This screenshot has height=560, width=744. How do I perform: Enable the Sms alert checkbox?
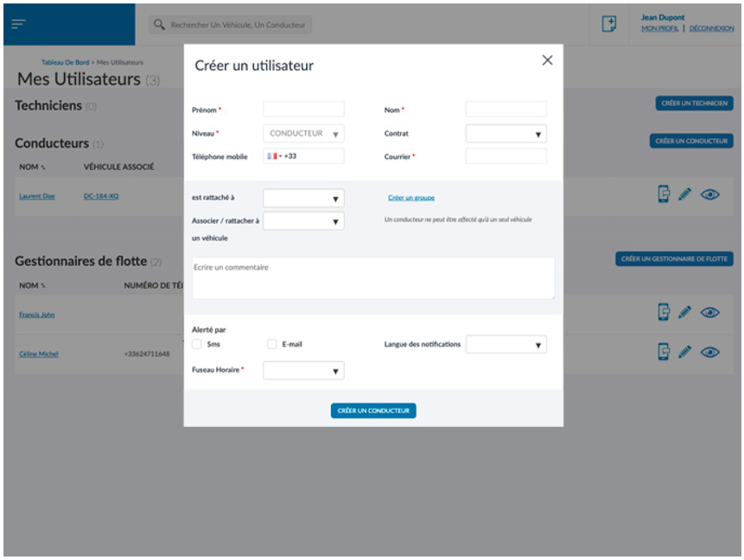click(197, 344)
